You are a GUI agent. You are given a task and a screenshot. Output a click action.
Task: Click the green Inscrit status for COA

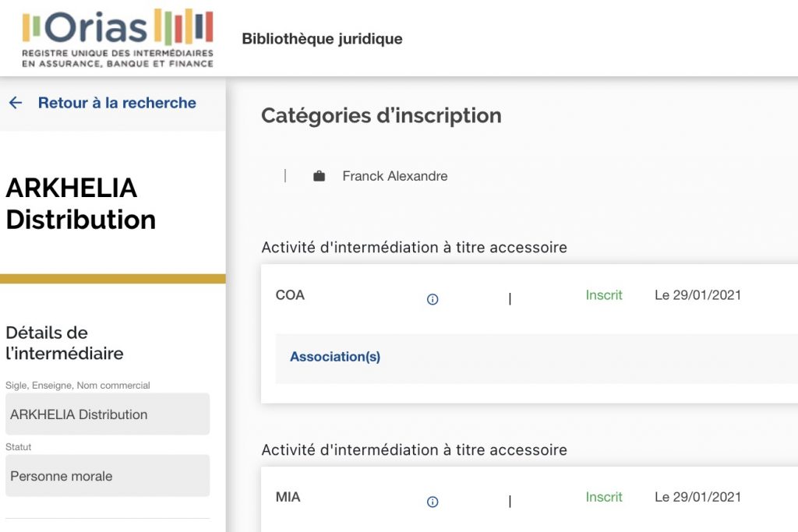tap(604, 295)
